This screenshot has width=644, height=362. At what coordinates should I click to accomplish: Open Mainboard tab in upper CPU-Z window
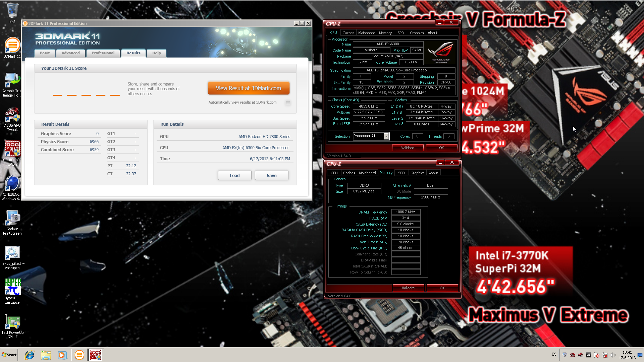click(367, 33)
